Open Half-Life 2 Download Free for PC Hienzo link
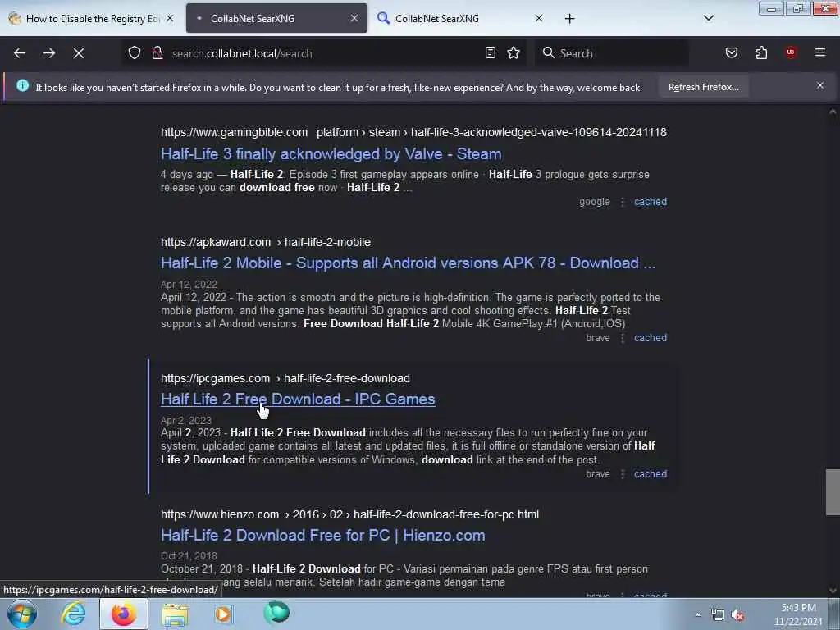 [x=322, y=535]
